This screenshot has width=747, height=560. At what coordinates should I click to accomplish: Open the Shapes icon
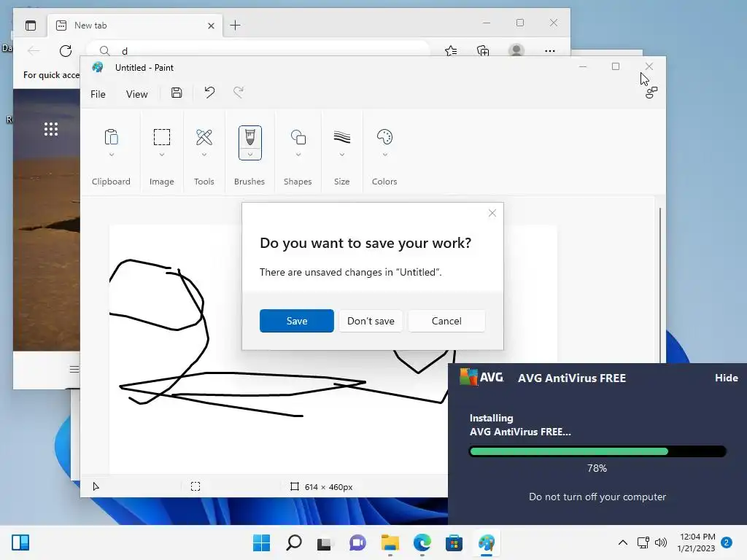point(298,137)
